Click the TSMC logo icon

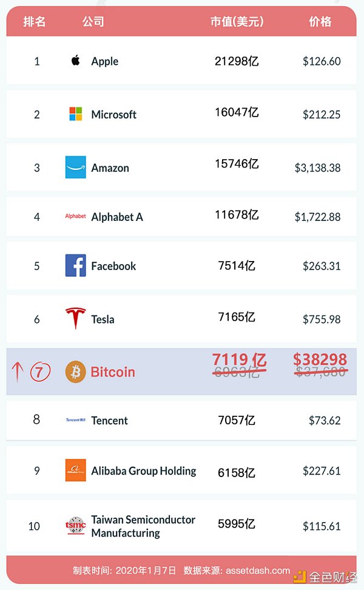76,526
